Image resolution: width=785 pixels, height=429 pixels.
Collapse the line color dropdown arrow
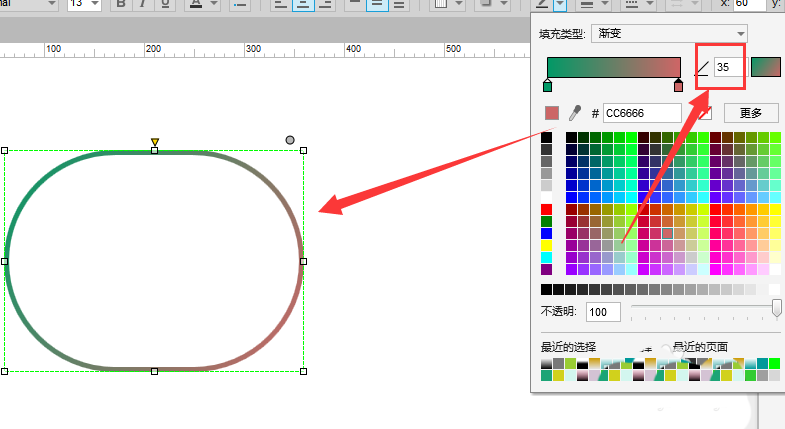click(560, 5)
